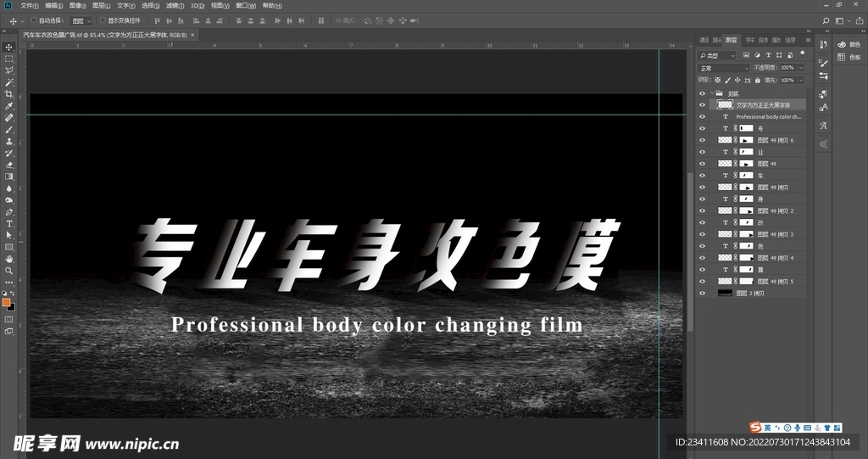The height and width of the screenshot is (459, 868).
Task: Open the 滤镜 menu
Action: (x=174, y=5)
